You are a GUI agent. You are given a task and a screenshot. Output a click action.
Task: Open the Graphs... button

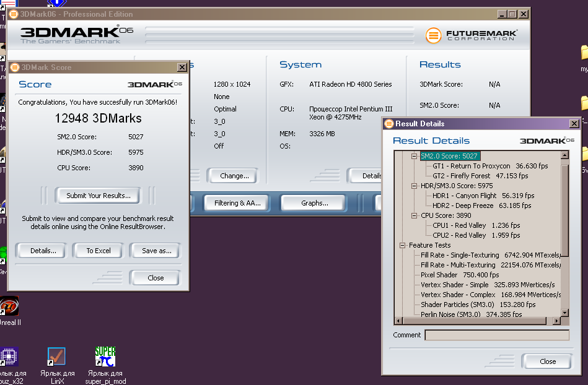pos(314,203)
